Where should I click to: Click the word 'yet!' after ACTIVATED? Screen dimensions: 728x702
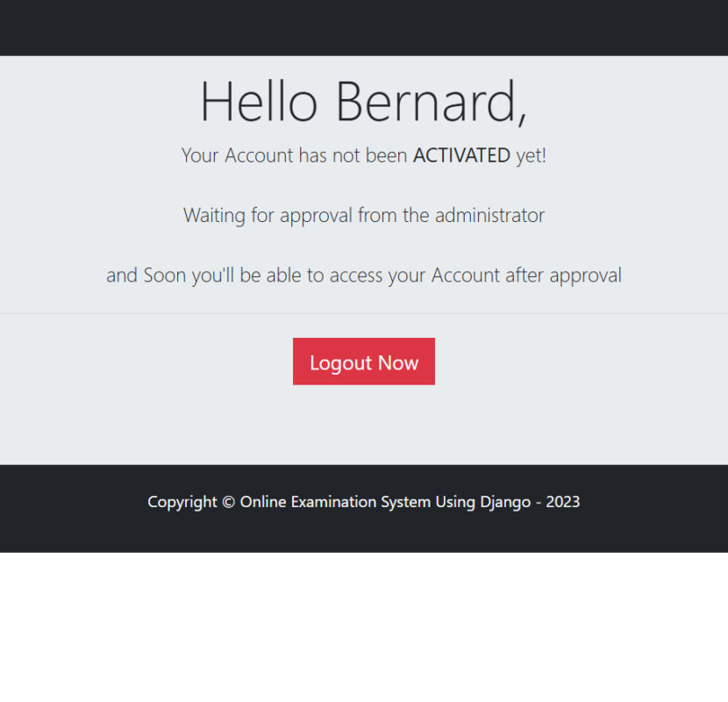[x=531, y=156]
